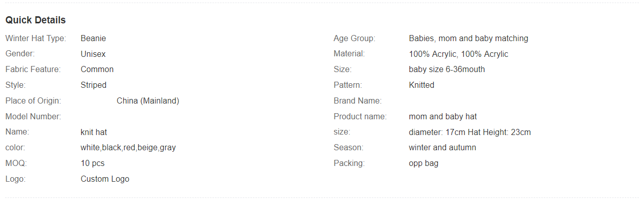The image size is (644, 201).
Task: Select the diameter 17cm hat height text
Action: 470,132
